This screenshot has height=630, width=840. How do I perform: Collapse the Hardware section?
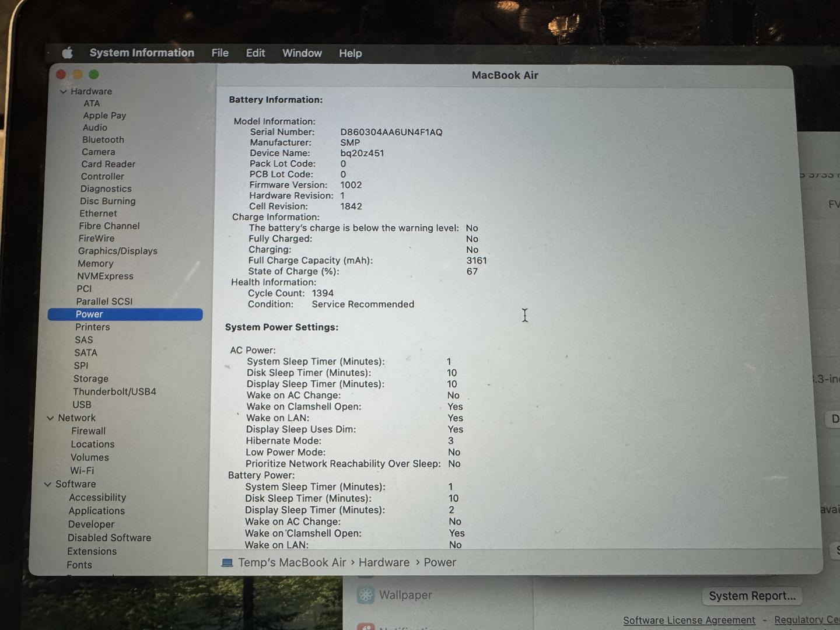[63, 92]
